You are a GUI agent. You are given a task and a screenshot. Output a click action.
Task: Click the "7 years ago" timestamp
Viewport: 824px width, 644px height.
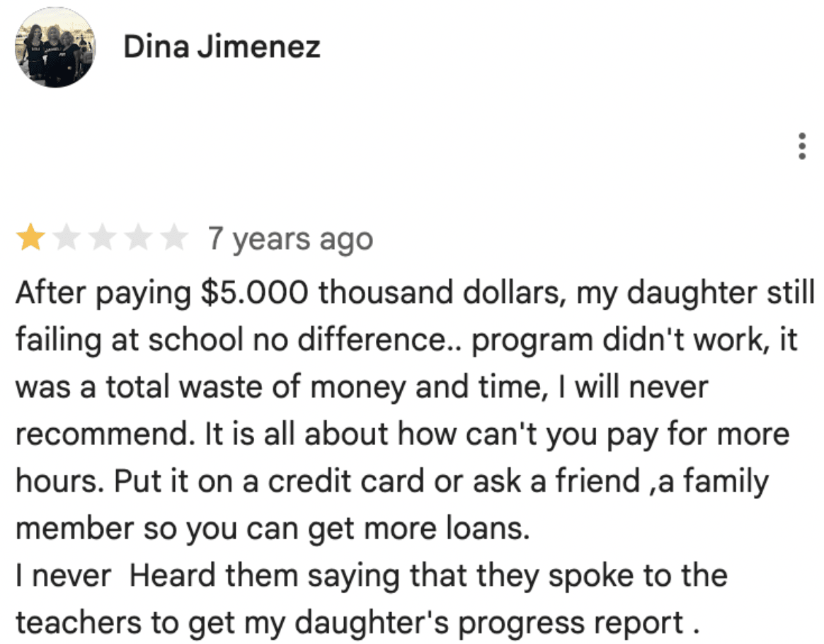(290, 239)
